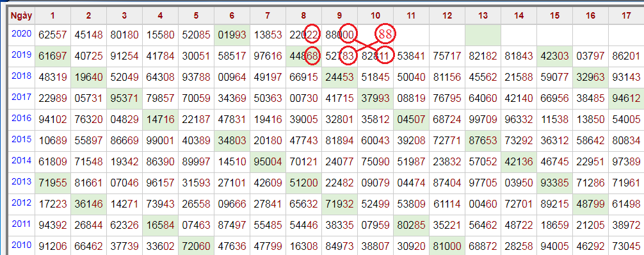644x255 pixels.
Task: Click cell 82811 in the 2019 row
Action: pos(375,56)
